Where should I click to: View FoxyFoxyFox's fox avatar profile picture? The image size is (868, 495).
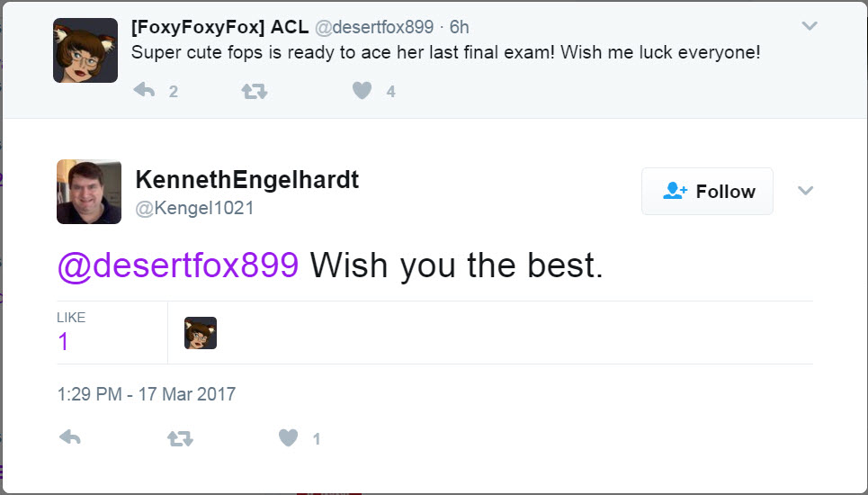(x=85, y=50)
